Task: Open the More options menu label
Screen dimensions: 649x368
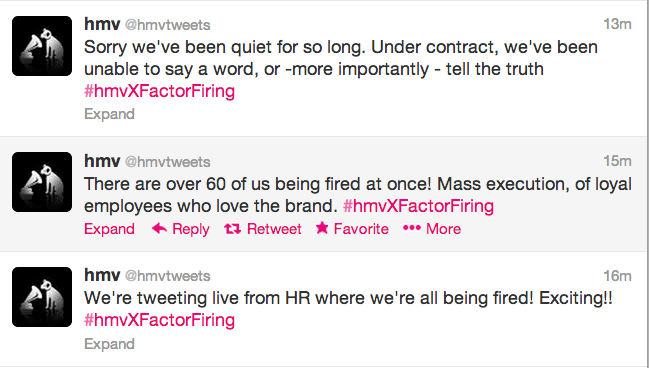Action: click(443, 229)
